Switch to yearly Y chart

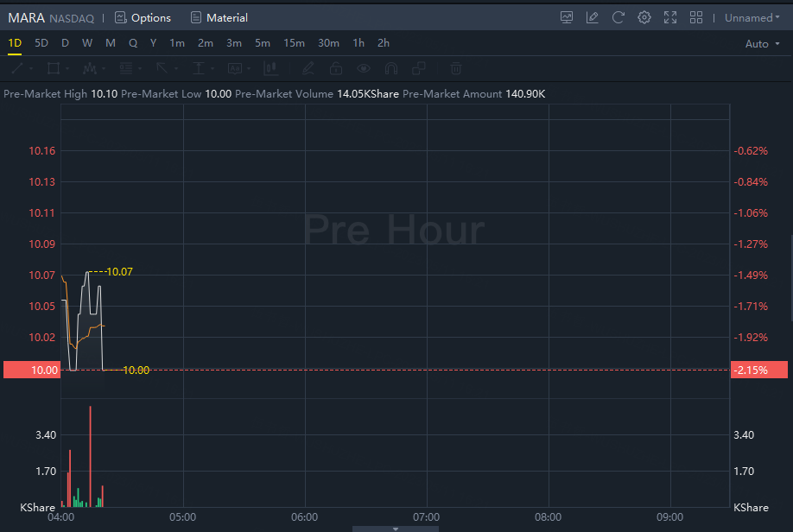[x=153, y=43]
